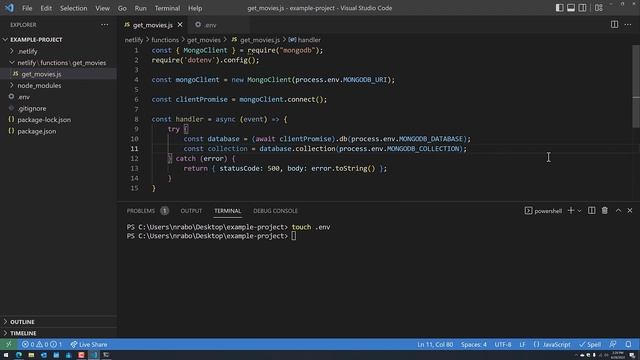
Task: Click the powershell terminal label
Action: click(543, 211)
